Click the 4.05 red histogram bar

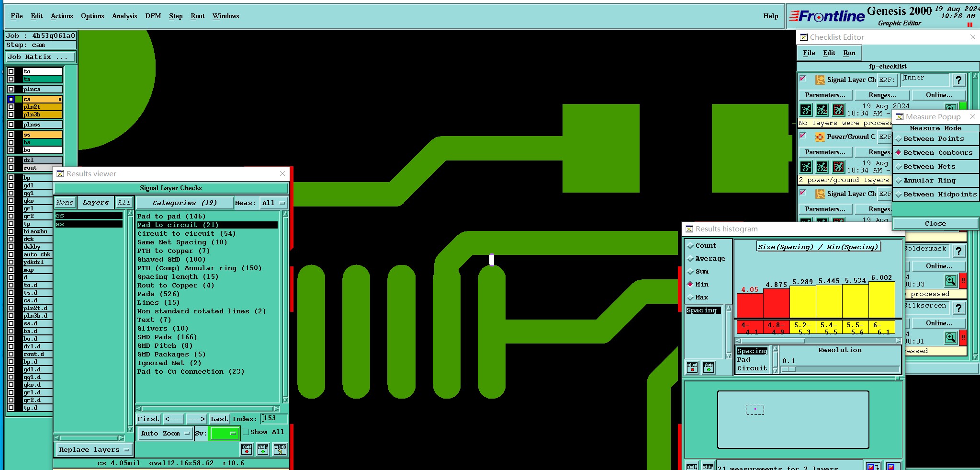(x=750, y=305)
